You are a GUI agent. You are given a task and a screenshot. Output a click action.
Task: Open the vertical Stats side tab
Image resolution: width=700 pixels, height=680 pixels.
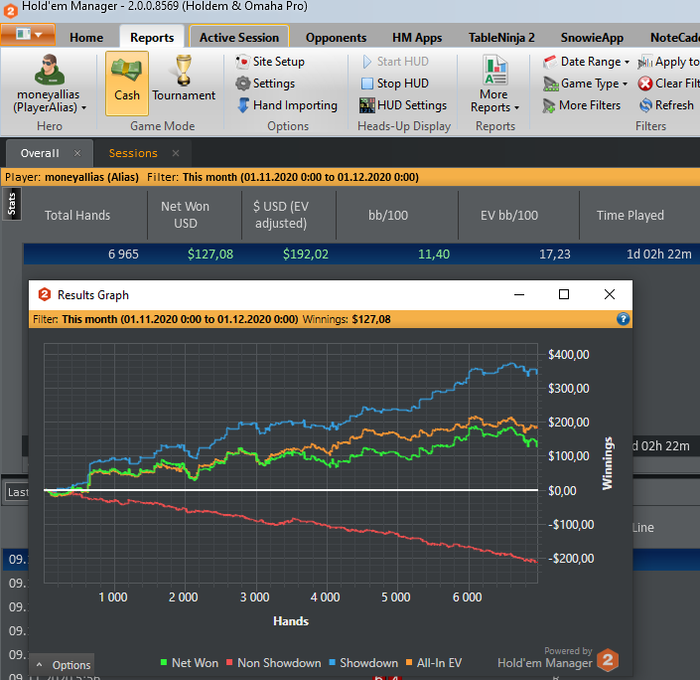[12, 204]
